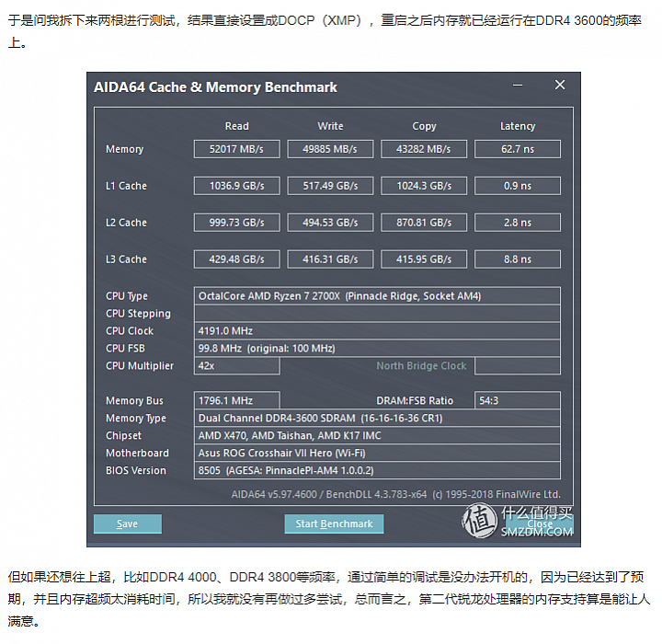The width and height of the screenshot is (662, 644).
Task: Click L2 Cache Copy 870.81 GB/s
Action: point(424,223)
